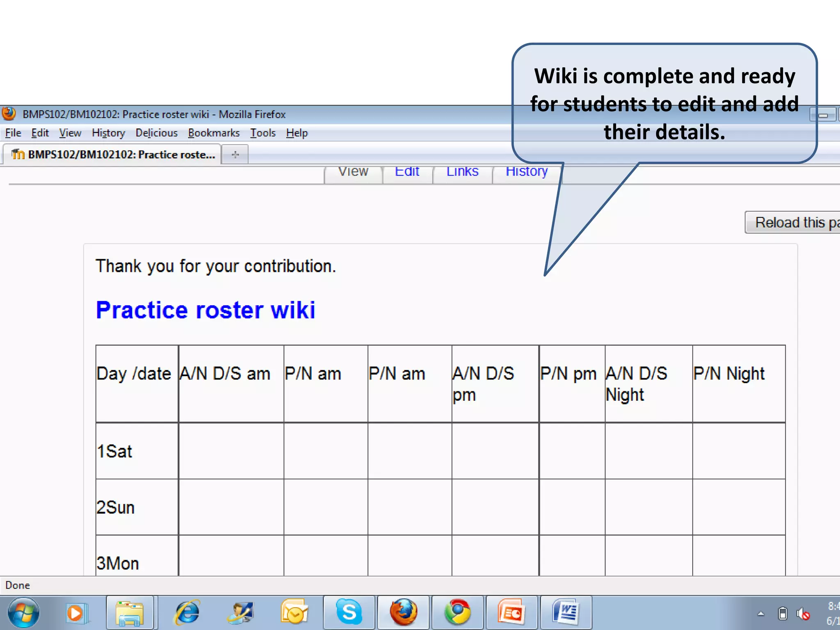The image size is (840, 630).
Task: Open the Delicious menu
Action: coord(156,133)
